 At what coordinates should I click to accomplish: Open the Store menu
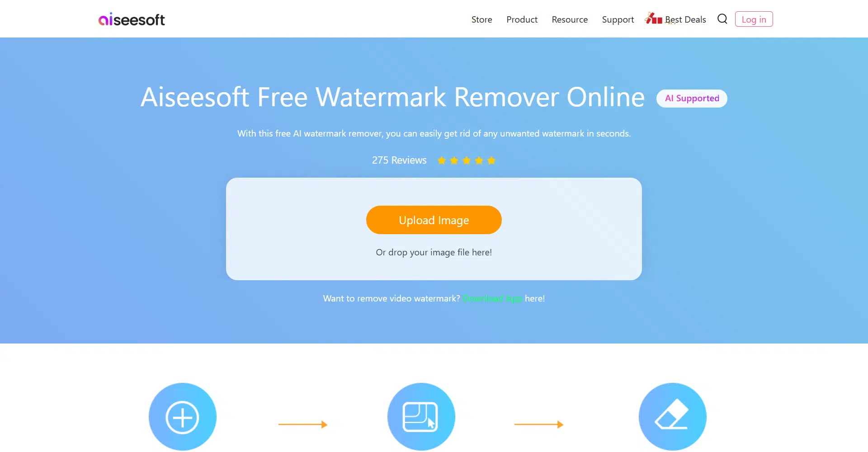(482, 19)
